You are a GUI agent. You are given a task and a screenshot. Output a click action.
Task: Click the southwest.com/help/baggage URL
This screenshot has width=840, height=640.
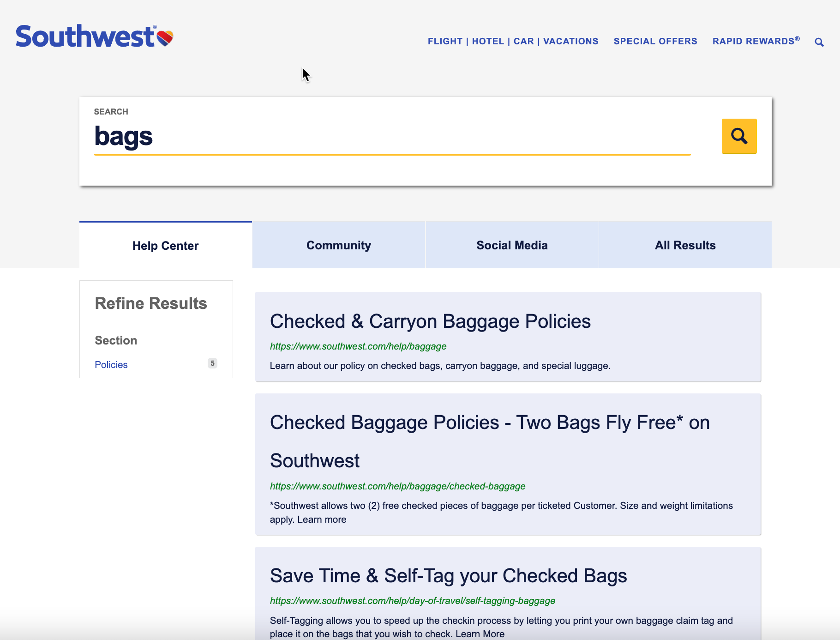358,346
